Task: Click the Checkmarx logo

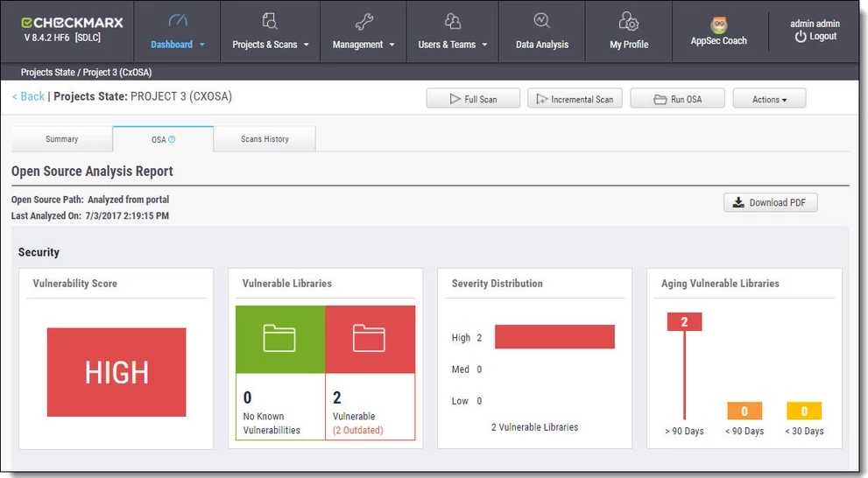Action: (72, 23)
